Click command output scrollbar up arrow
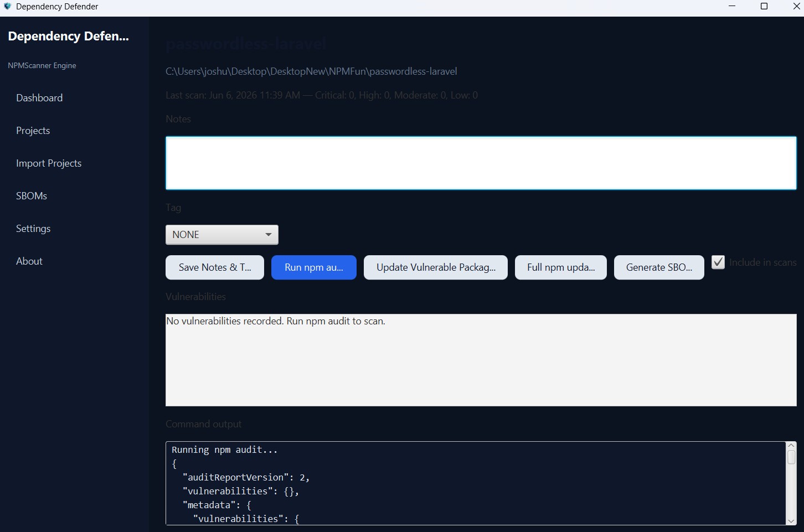Image resolution: width=804 pixels, height=532 pixels. [x=791, y=446]
